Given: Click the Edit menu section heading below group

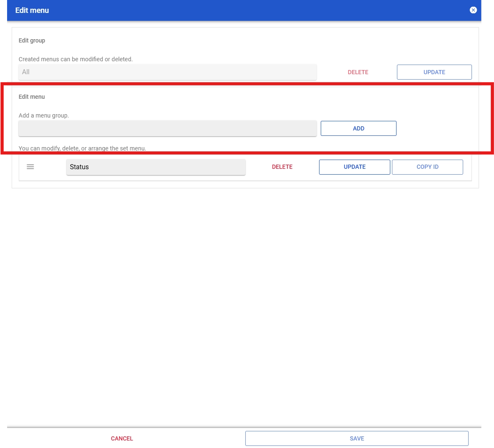Looking at the screenshot, I should [32, 97].
